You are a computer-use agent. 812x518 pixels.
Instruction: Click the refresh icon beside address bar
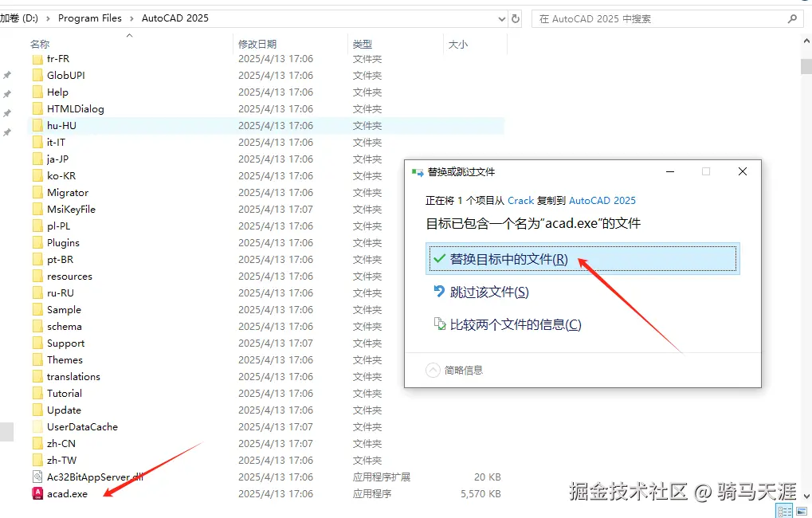(516, 18)
